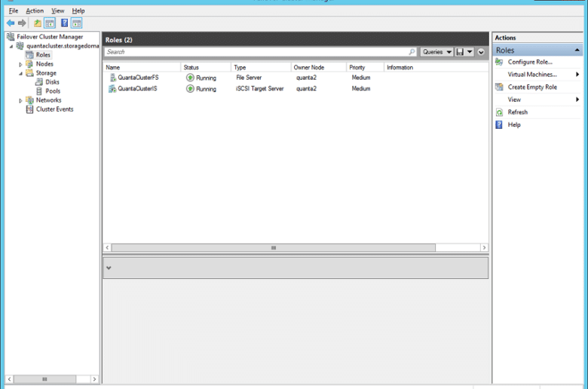
Task: Click the roles list scroll right arrow
Action: 484,247
